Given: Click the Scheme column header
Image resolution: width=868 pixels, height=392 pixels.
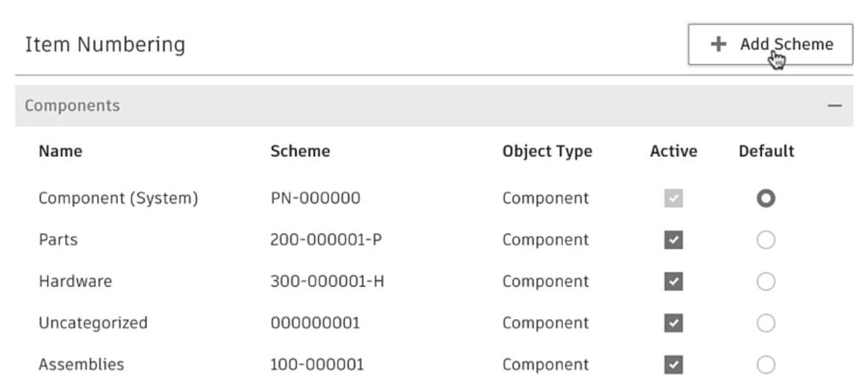Looking at the screenshot, I should click(x=300, y=152).
